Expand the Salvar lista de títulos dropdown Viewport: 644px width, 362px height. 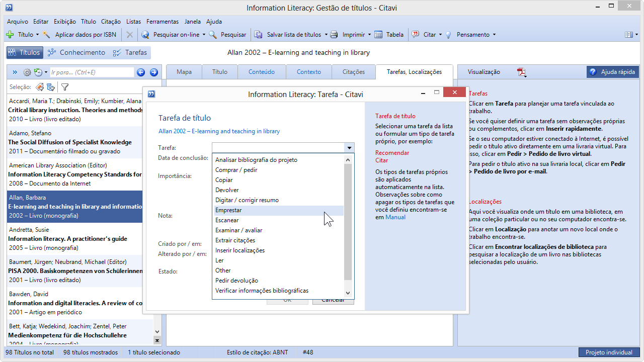point(326,35)
